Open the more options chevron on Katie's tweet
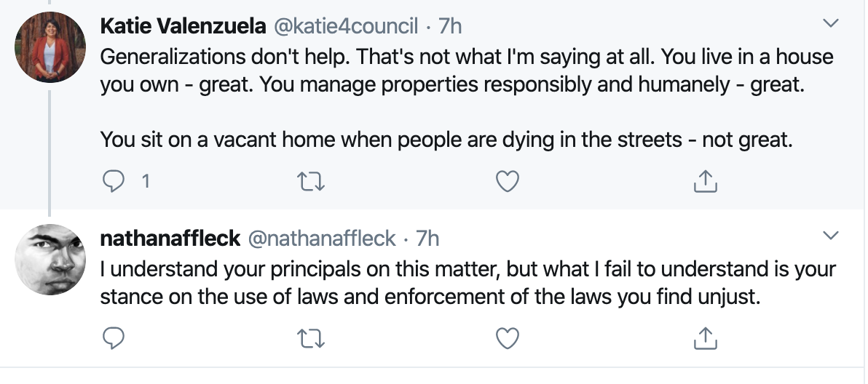The height and width of the screenshot is (384, 868). click(830, 25)
